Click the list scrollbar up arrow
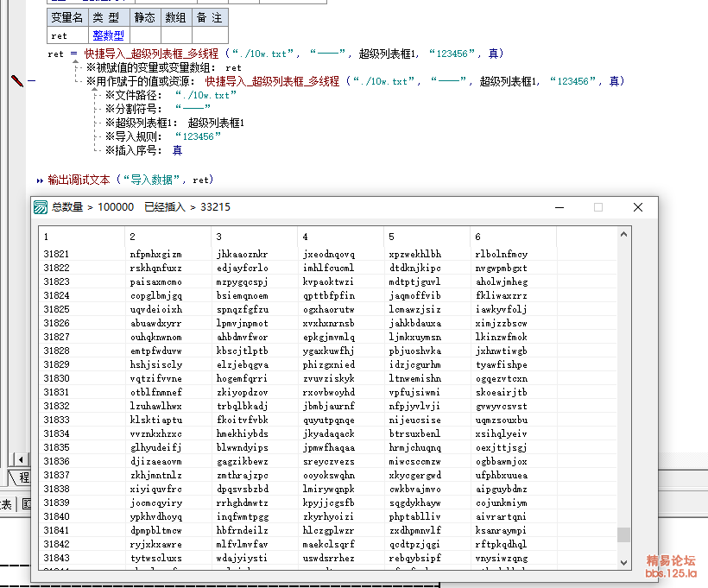Screen dimensions: 708x588 click(x=623, y=234)
